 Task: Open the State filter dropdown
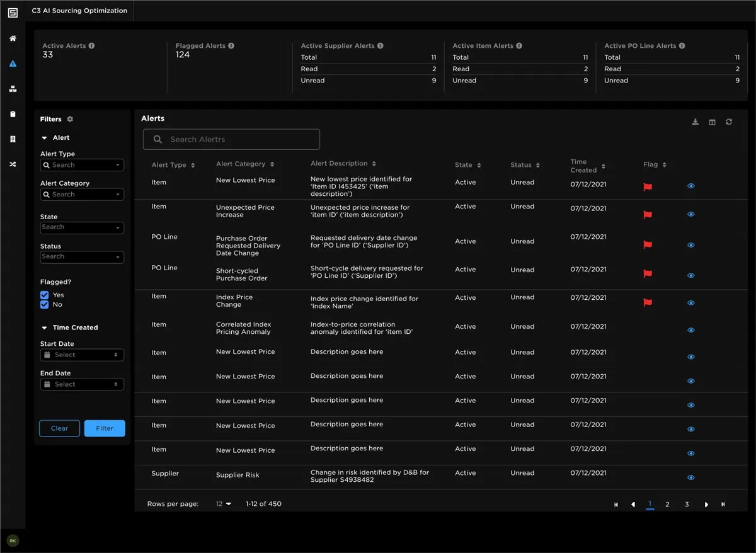[82, 228]
